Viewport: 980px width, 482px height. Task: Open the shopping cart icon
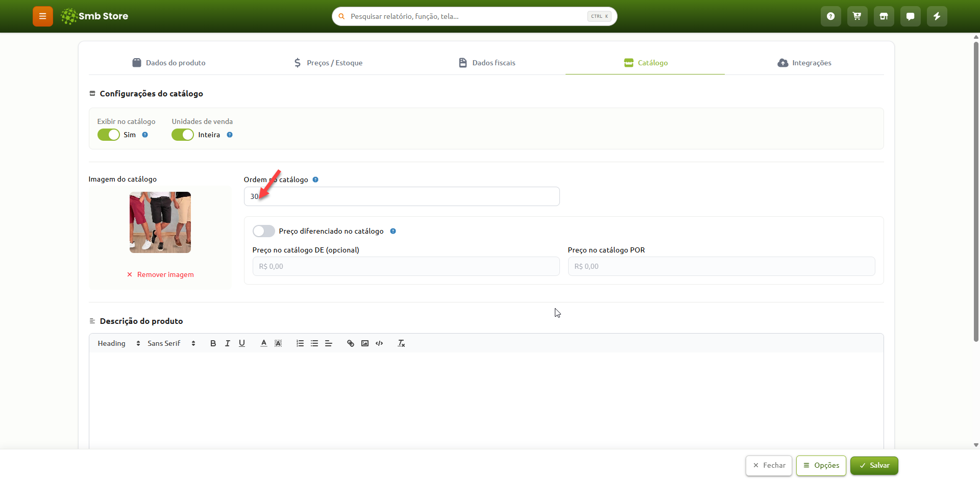click(x=857, y=16)
